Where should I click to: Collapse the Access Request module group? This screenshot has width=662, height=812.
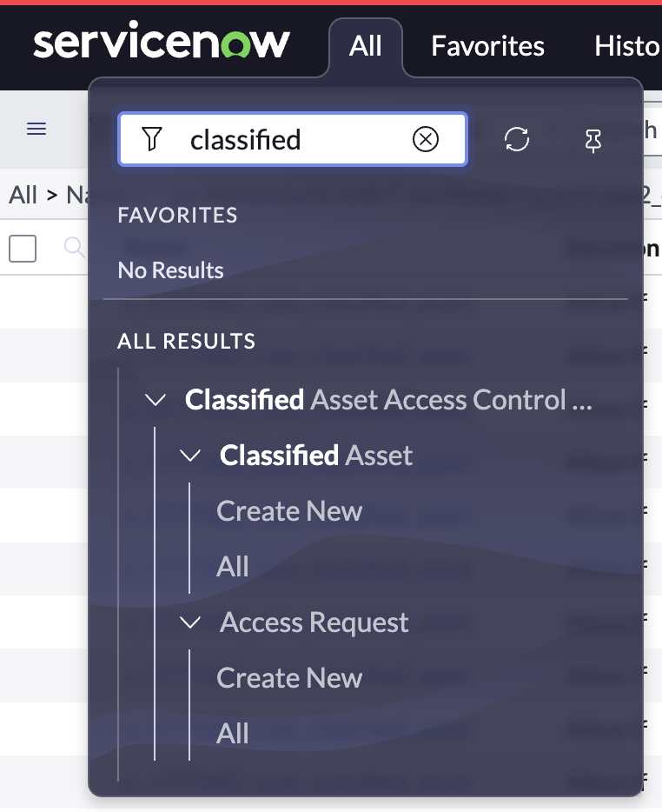(x=190, y=622)
